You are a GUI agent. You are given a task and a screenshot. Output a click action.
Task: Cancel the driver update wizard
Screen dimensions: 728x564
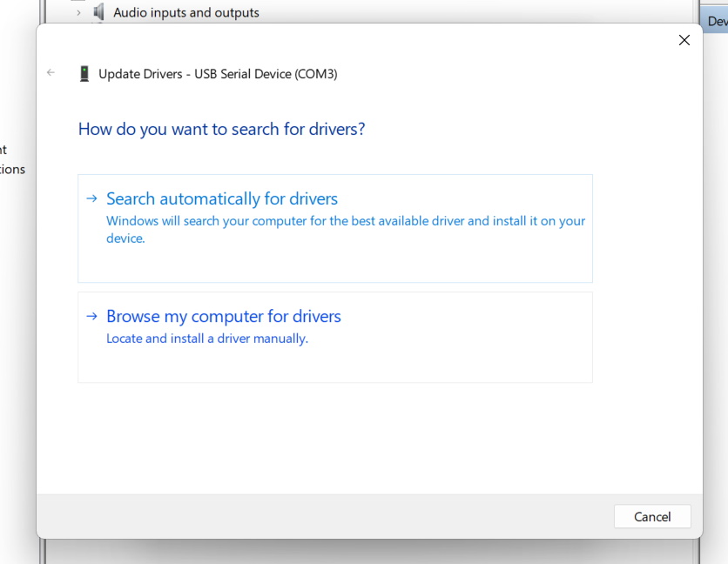[x=651, y=516]
